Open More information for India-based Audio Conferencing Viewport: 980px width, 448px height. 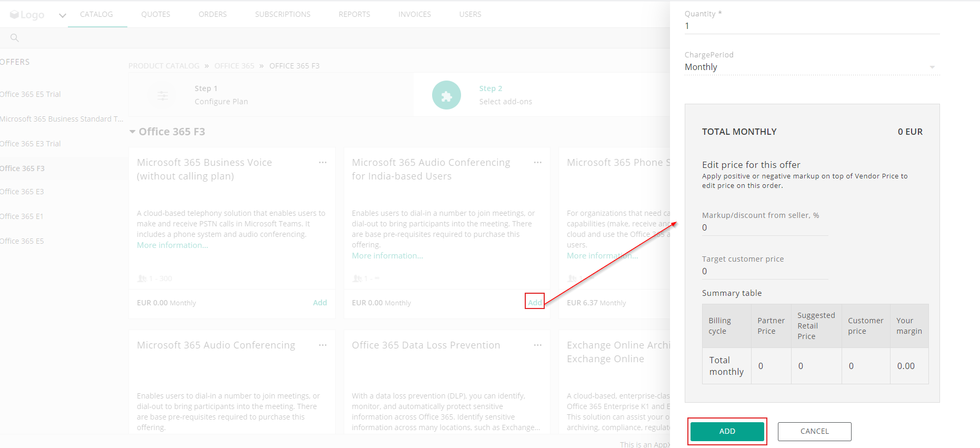click(x=387, y=256)
